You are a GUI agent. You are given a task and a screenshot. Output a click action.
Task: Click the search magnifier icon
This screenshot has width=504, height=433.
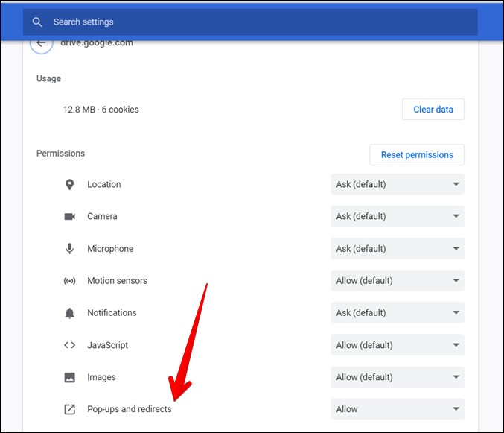point(37,22)
